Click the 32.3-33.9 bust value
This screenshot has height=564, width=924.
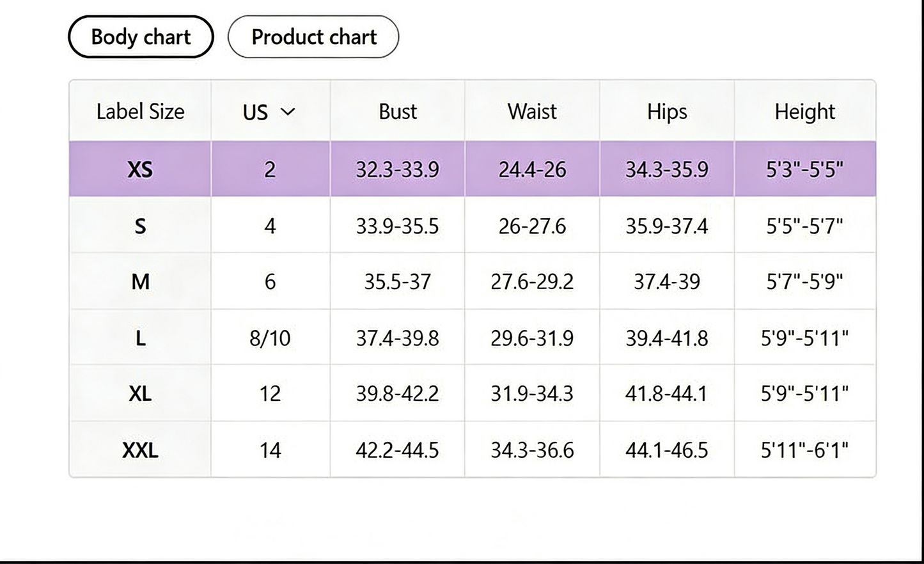click(398, 169)
